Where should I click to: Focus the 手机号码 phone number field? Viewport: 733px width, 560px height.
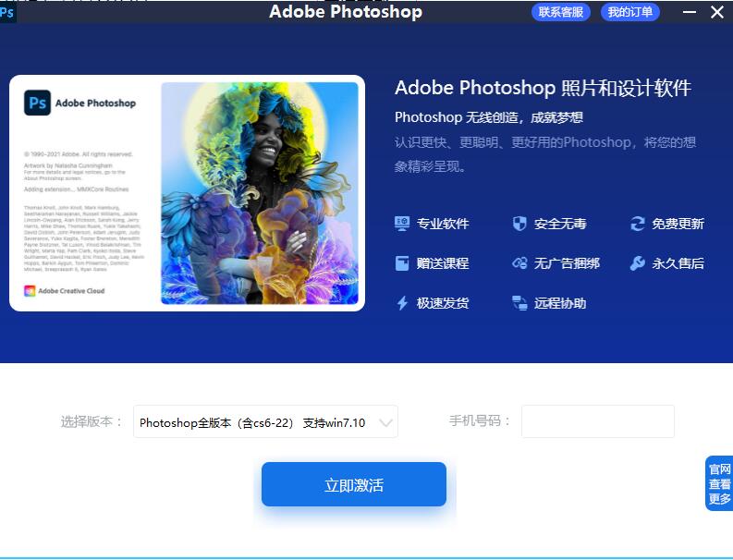coord(598,421)
